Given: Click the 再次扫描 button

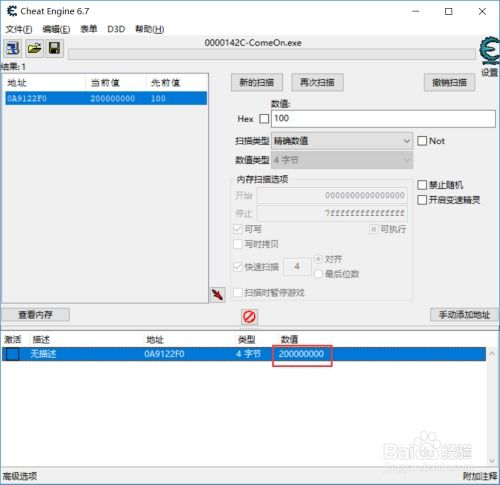Looking at the screenshot, I should (x=317, y=82).
